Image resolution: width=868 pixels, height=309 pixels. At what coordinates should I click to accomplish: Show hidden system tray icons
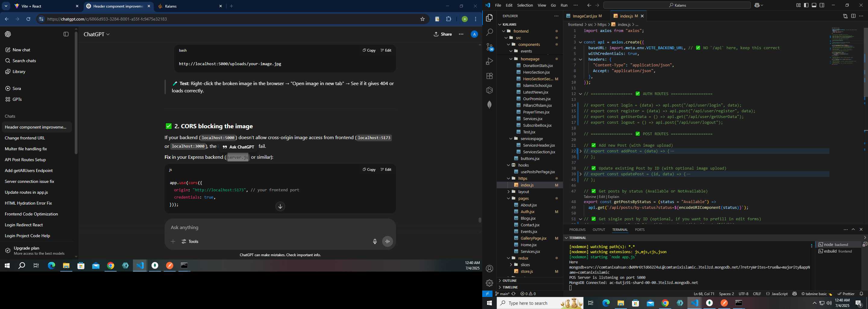tap(814, 303)
